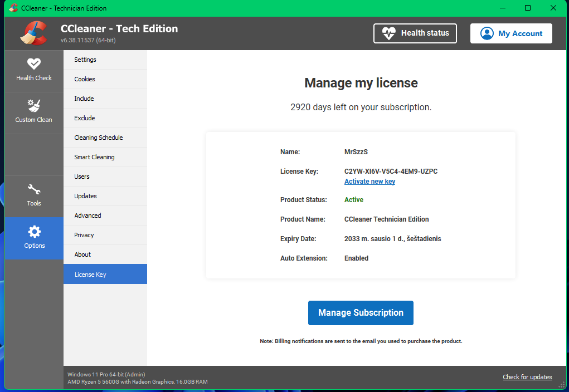
Task: Open the About page
Action: 105,254
